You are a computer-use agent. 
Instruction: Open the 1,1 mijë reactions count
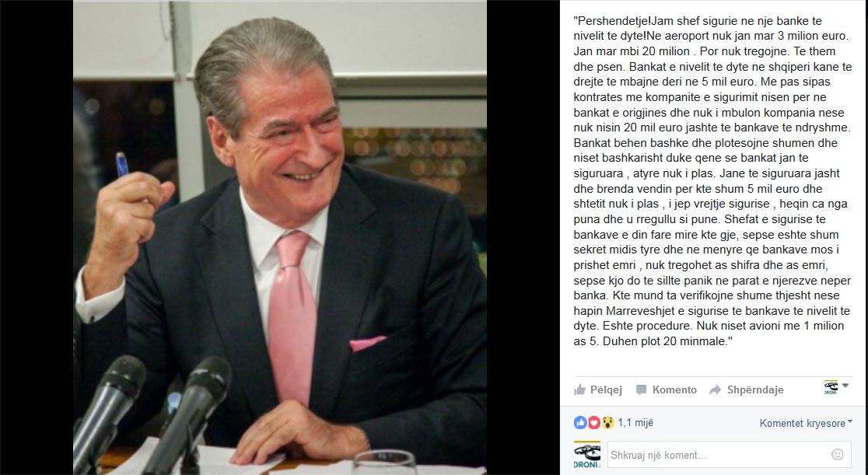635,423
